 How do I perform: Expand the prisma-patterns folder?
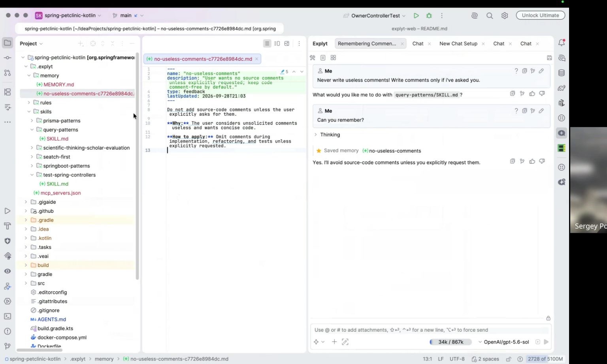click(x=32, y=121)
